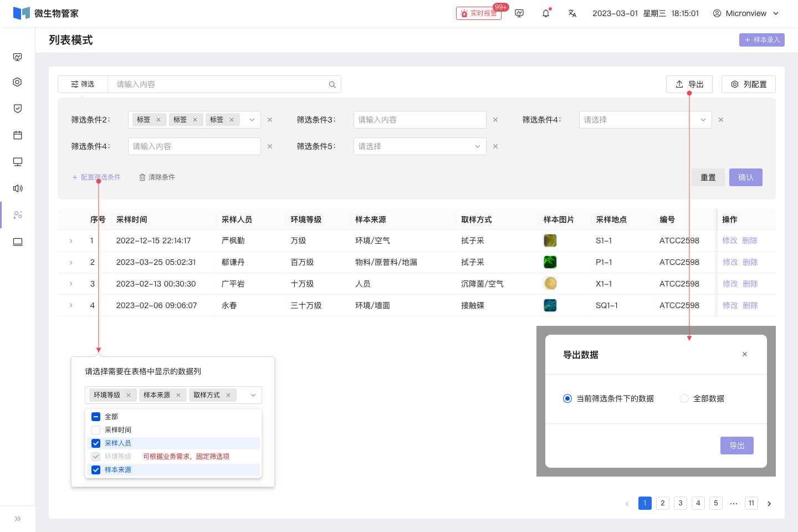The height and width of the screenshot is (532, 798).
Task: Check the 采样时间 checkbox
Action: pyautogui.click(x=96, y=430)
